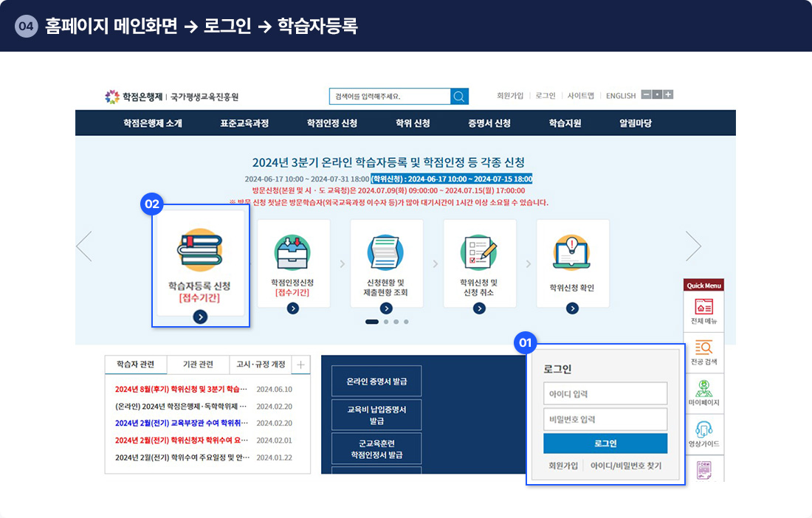Select the 학위신청 및 신청 취소 checklist icon
Screen dimensions: 812x518
479,252
